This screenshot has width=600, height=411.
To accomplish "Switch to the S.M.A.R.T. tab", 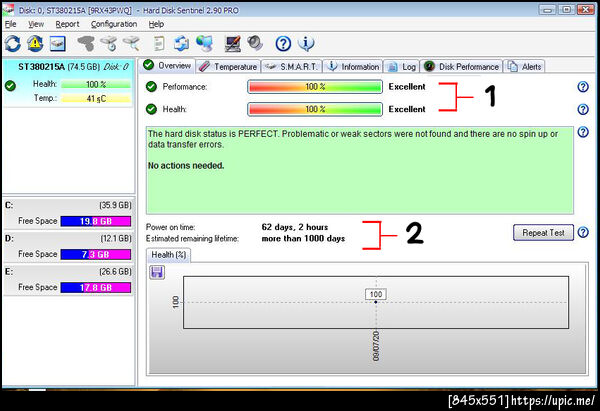I will pos(292,67).
